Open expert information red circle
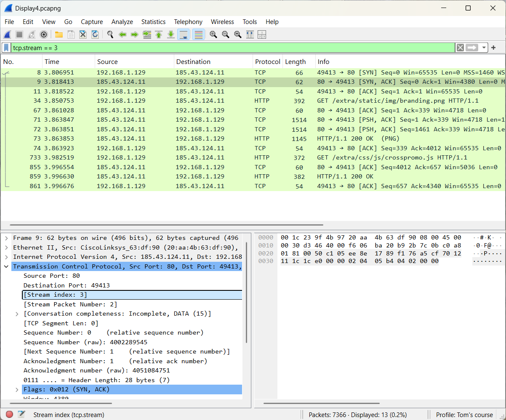 [x=9, y=415]
